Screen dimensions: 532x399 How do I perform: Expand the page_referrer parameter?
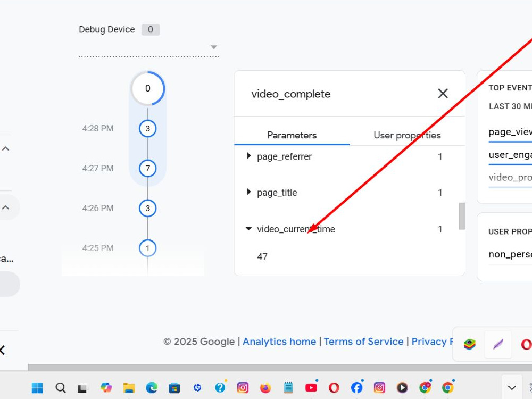click(248, 156)
